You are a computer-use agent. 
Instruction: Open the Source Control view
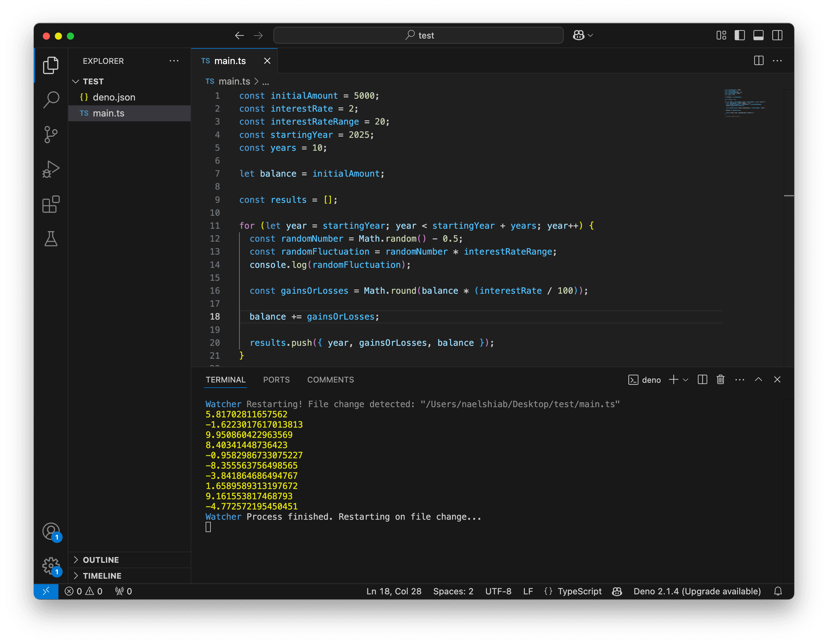coord(51,135)
